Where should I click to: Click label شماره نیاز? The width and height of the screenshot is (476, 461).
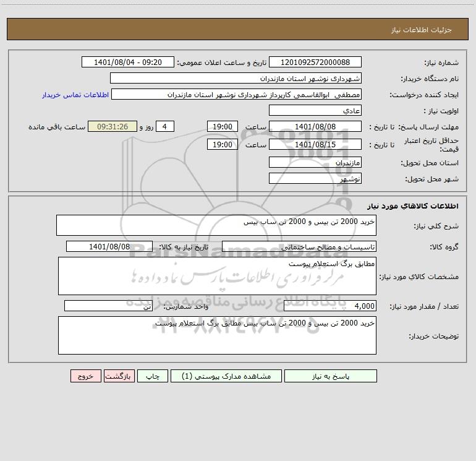coord(441,63)
